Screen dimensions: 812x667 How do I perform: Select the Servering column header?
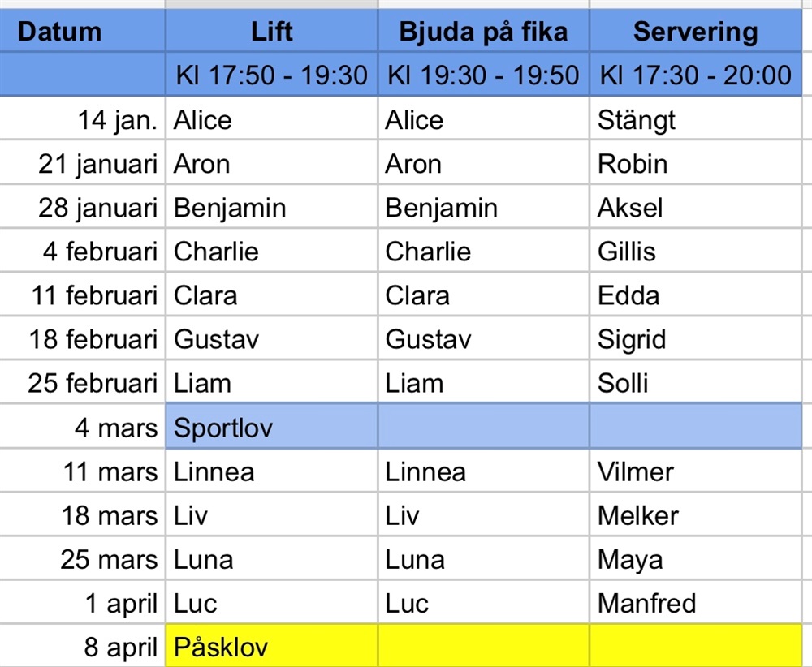tap(695, 32)
